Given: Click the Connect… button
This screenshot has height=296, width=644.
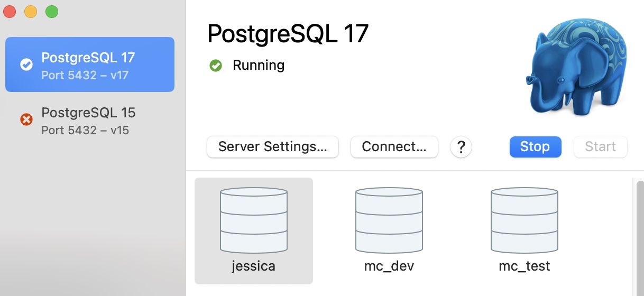Looking at the screenshot, I should (394, 146).
